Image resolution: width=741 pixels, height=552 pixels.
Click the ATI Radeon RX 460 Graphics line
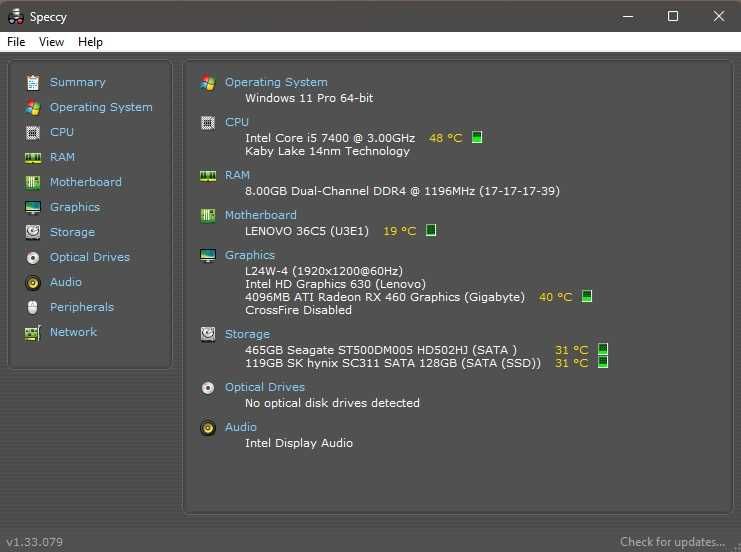click(385, 297)
